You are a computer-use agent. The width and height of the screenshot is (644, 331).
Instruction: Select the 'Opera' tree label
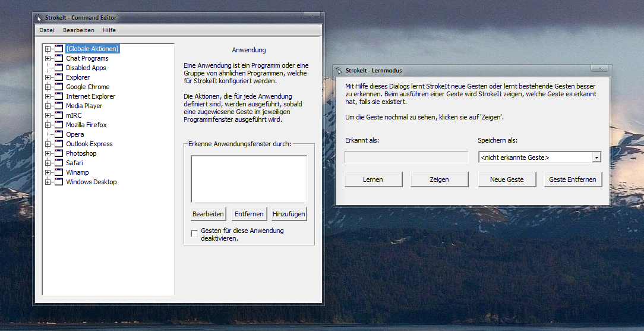(x=75, y=134)
